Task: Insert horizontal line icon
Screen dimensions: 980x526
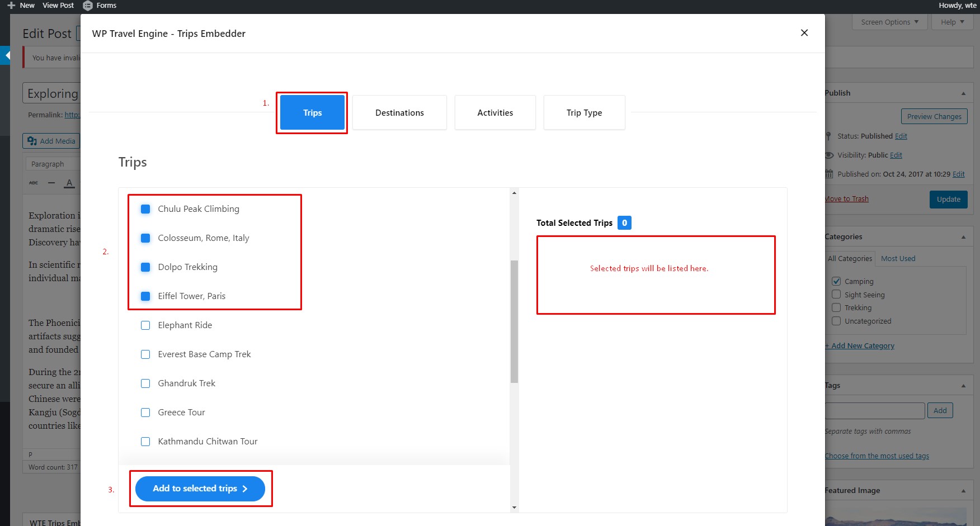Action: pos(51,183)
